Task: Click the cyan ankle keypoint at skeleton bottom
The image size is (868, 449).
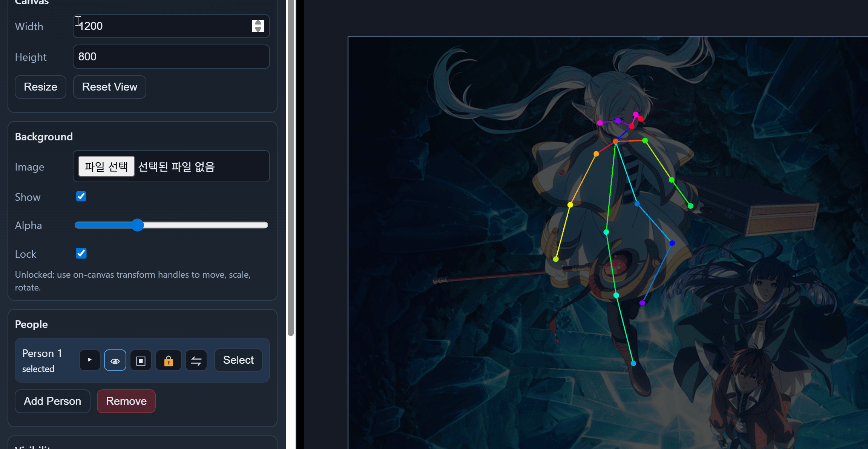Action: 633,363
